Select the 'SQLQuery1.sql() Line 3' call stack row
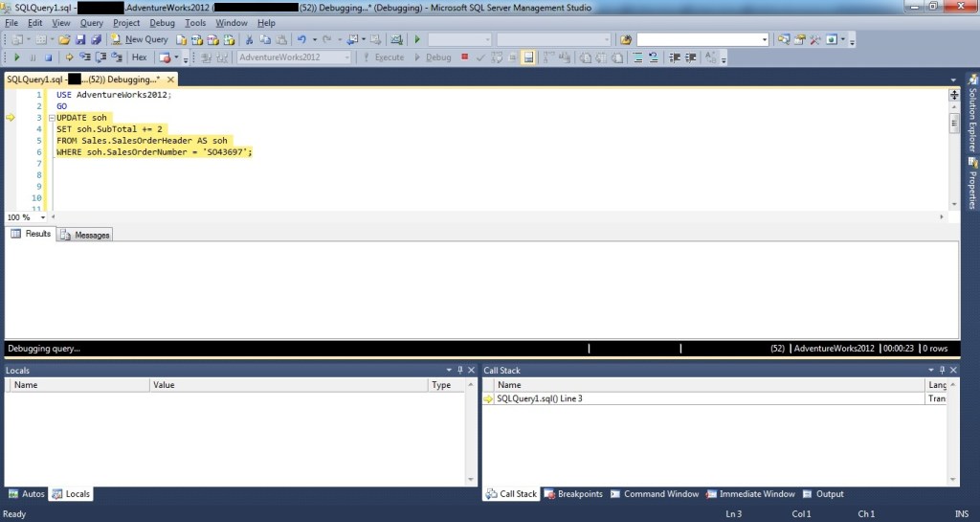Viewport: 980px width, 522px height. point(715,398)
